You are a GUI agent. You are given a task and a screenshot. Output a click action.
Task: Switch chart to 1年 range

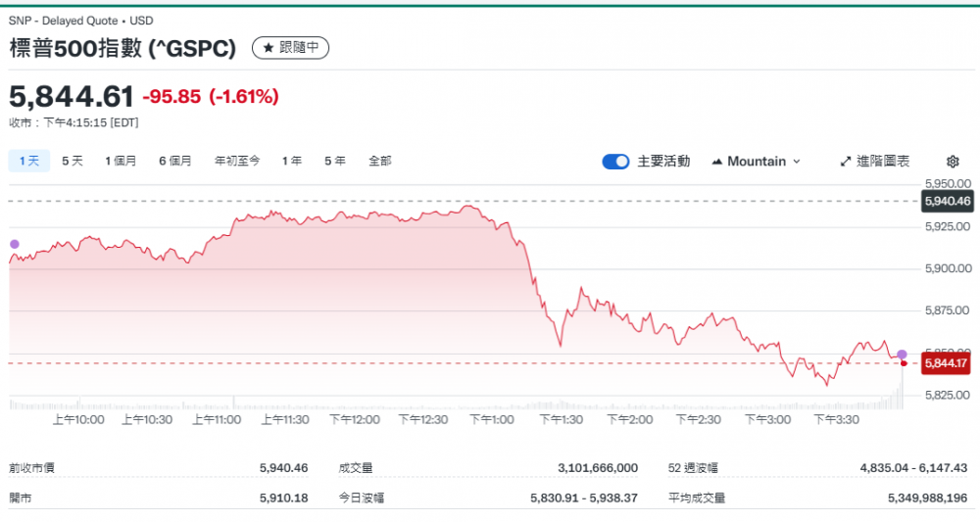coord(292,161)
